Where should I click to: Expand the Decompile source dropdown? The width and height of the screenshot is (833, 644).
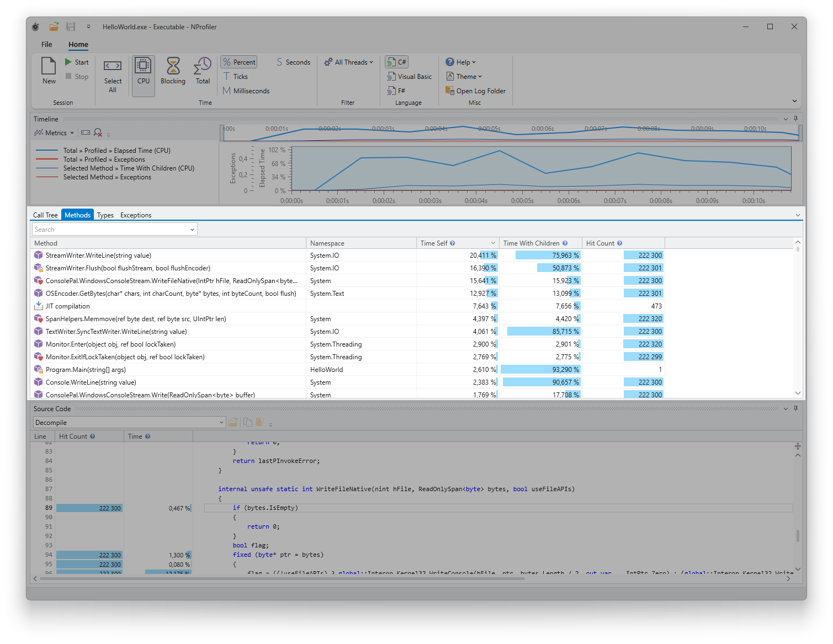point(221,423)
